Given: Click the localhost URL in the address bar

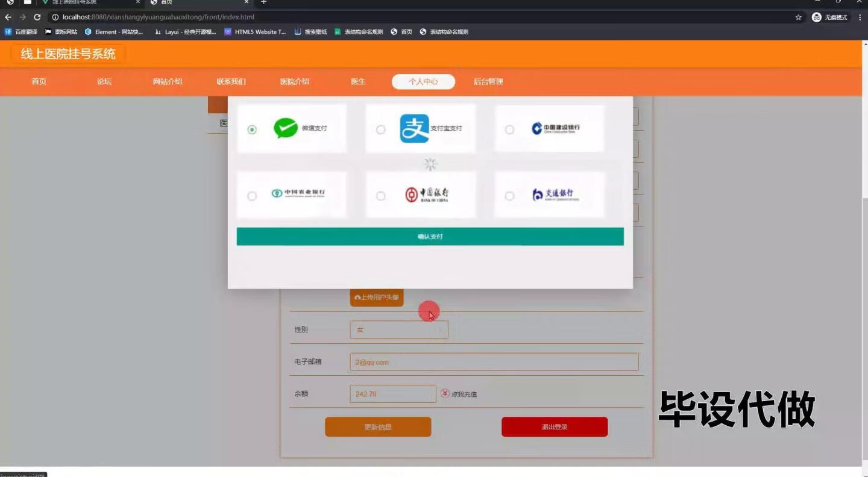Looking at the screenshot, I should pyautogui.click(x=158, y=17).
